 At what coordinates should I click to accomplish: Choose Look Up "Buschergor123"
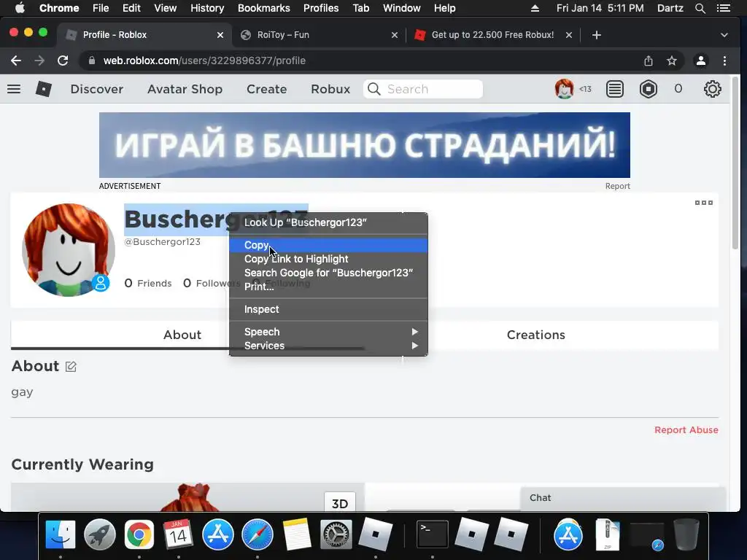click(328, 222)
